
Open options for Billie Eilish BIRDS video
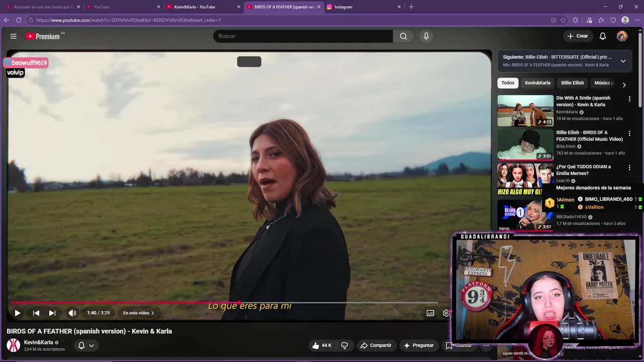point(629,133)
